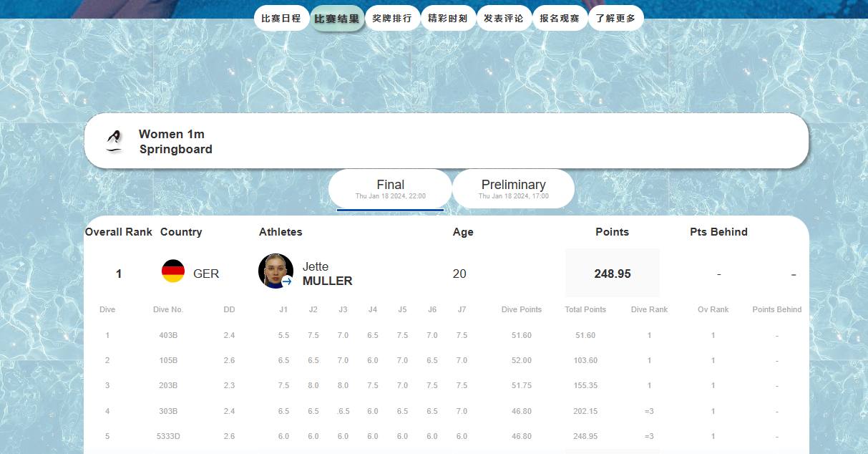Switch to the Final round tab
868x454 pixels.
pos(391,189)
